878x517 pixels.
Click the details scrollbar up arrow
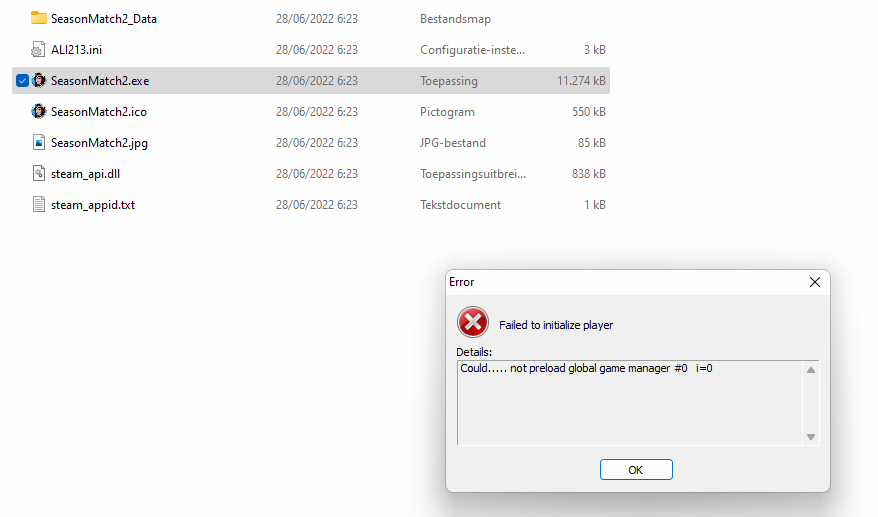[810, 370]
